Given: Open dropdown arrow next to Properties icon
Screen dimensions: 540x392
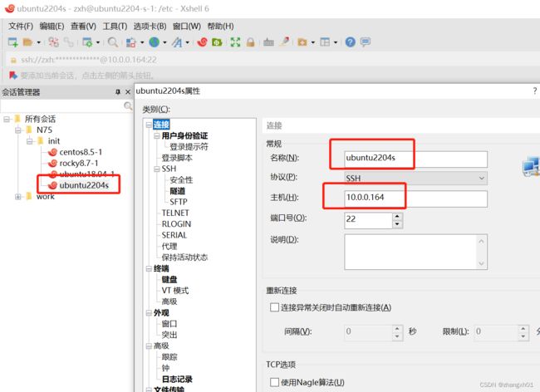Looking at the screenshot, I should pos(98,42).
